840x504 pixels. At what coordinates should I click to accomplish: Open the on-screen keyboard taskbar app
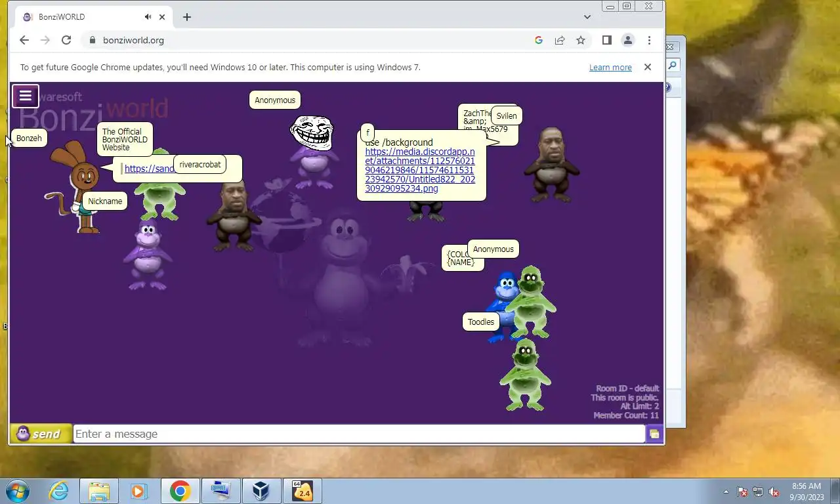(220, 491)
